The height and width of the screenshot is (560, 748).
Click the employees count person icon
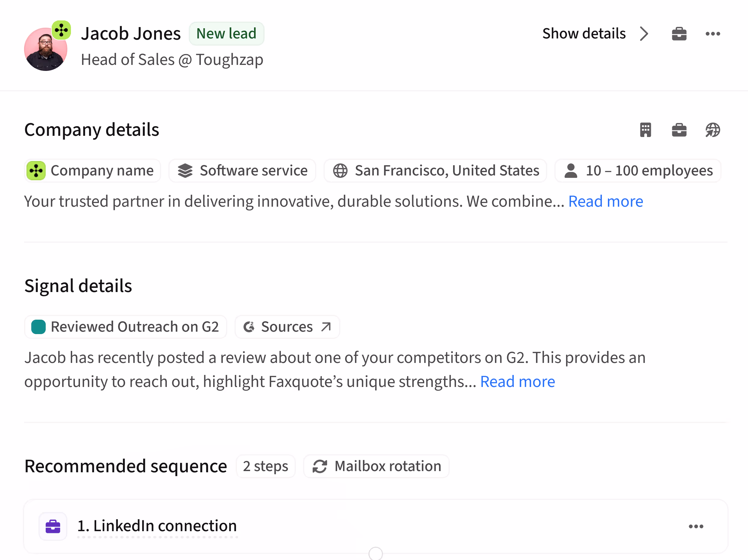(571, 170)
